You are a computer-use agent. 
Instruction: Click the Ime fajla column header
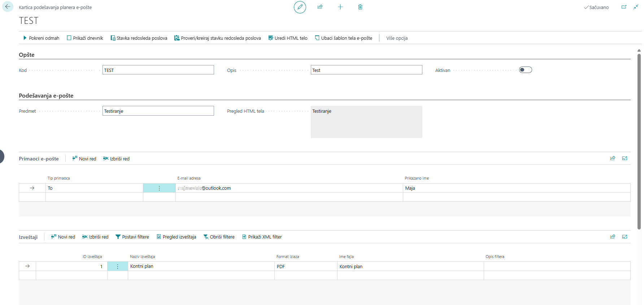coord(346,257)
